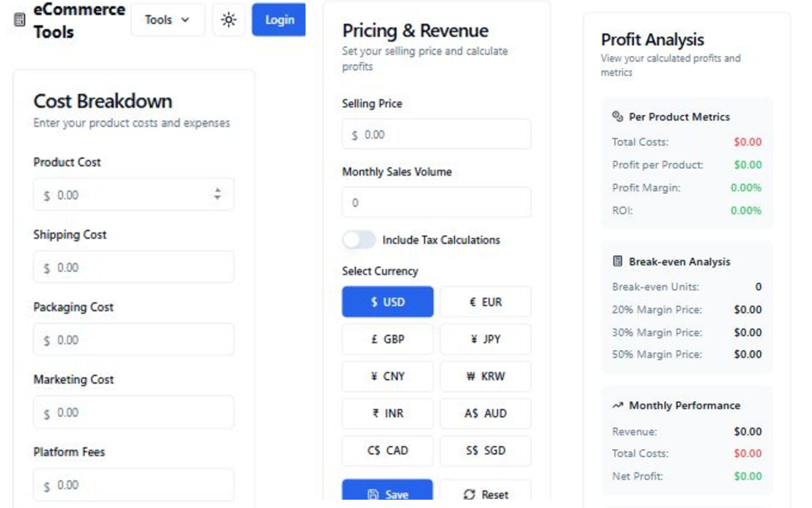Enable Include Tax Calculations

359,240
